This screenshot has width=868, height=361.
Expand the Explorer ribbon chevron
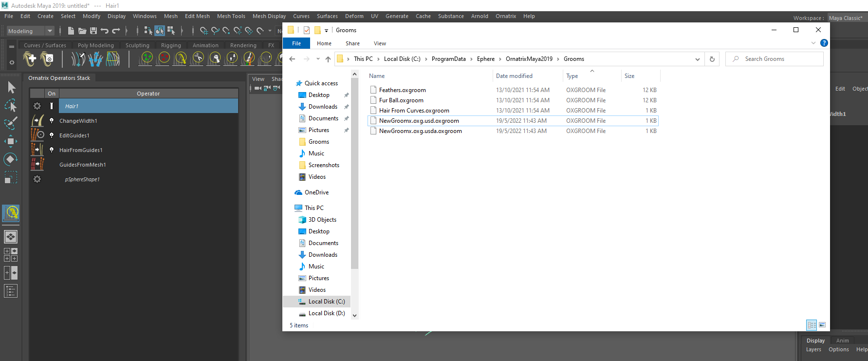813,43
